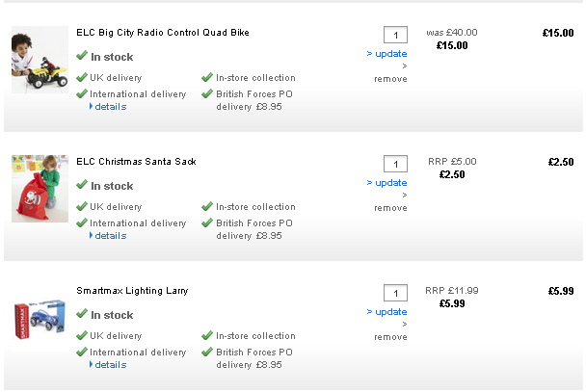The image size is (586, 392).
Task: Click the Santa Sack In stock checkmark icon
Action: point(82,185)
